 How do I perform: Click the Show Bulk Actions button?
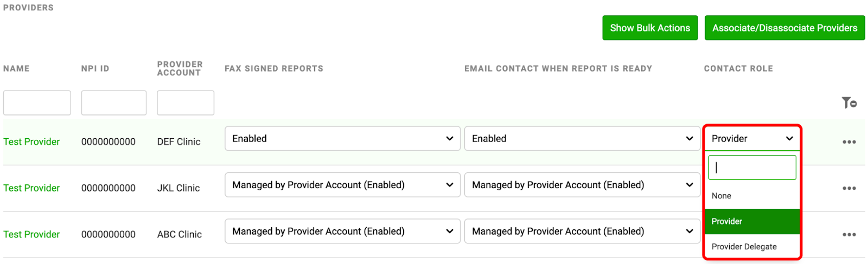point(650,28)
